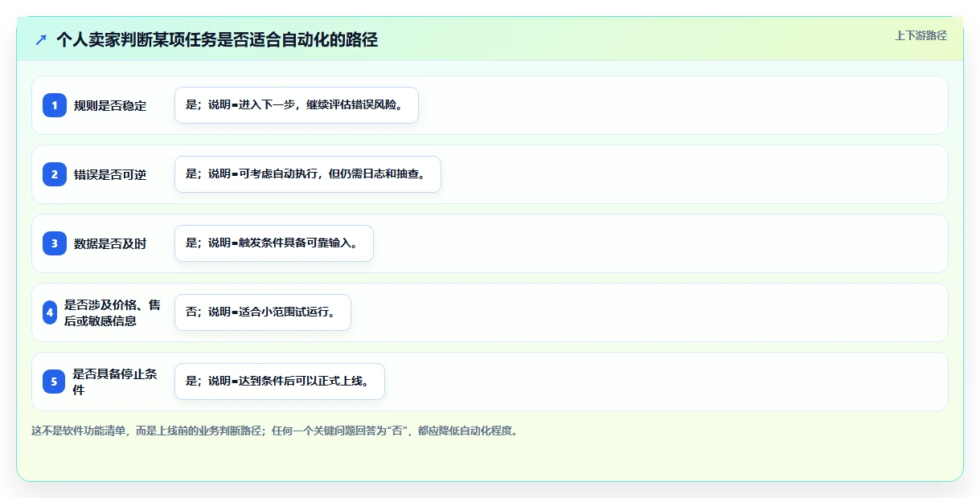The image size is (980, 498).
Task: Open the answer box 触发条件具备可靠输入
Action: pyautogui.click(x=274, y=243)
